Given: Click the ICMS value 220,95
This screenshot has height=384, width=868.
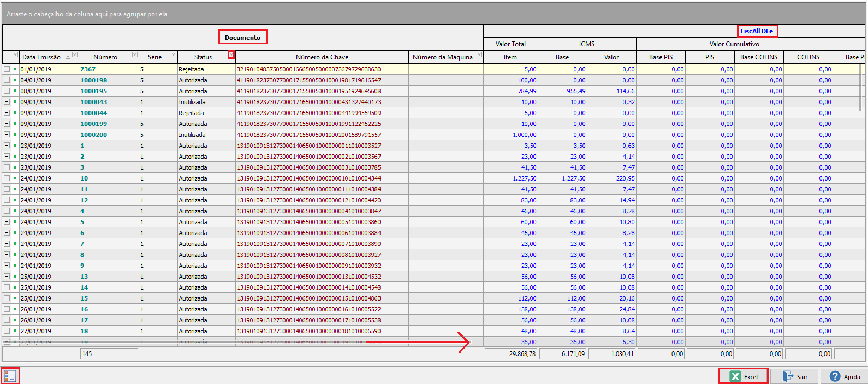Looking at the screenshot, I should pyautogui.click(x=611, y=178).
